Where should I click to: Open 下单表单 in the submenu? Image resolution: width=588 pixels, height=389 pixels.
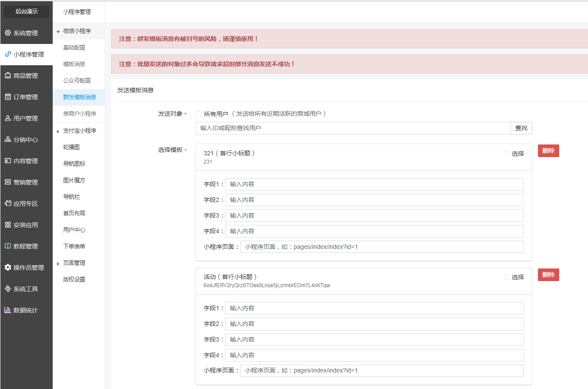point(74,246)
